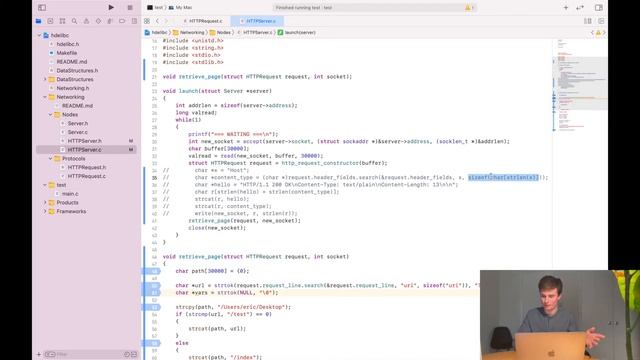640x360 pixels.
Task: Open editor options lines icon
Action: 588,21
